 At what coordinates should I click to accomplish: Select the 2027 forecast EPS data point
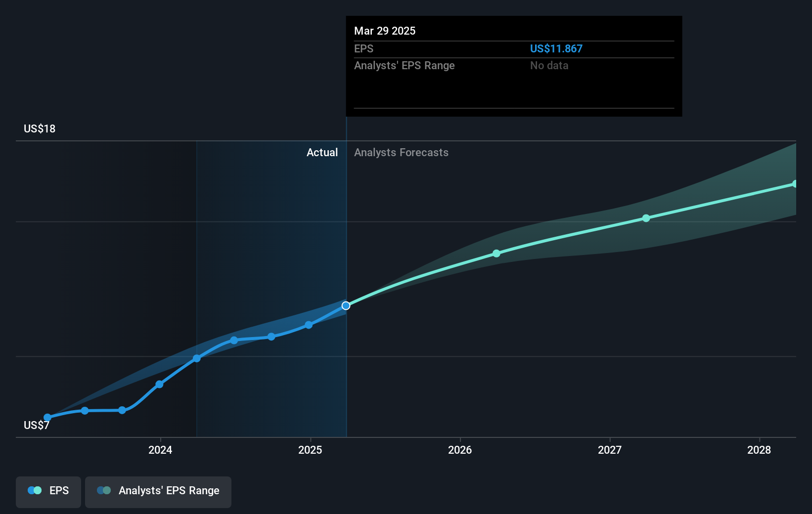[x=646, y=218]
